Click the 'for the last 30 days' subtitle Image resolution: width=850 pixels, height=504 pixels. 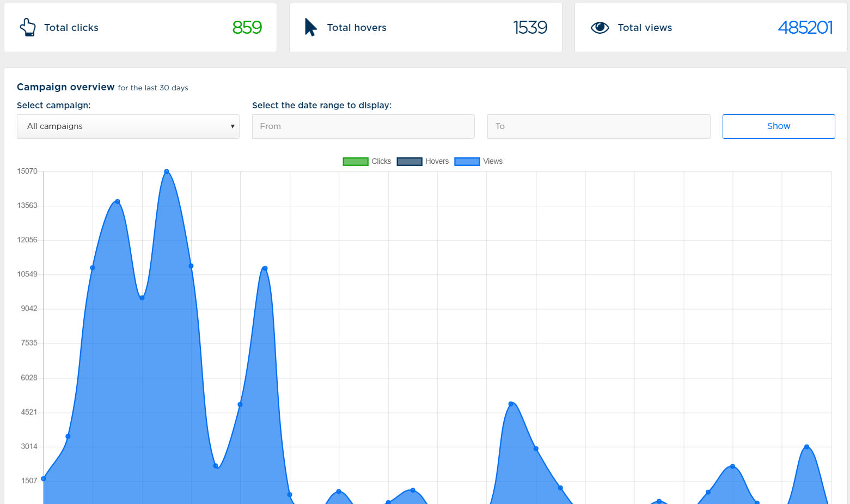[x=153, y=88]
